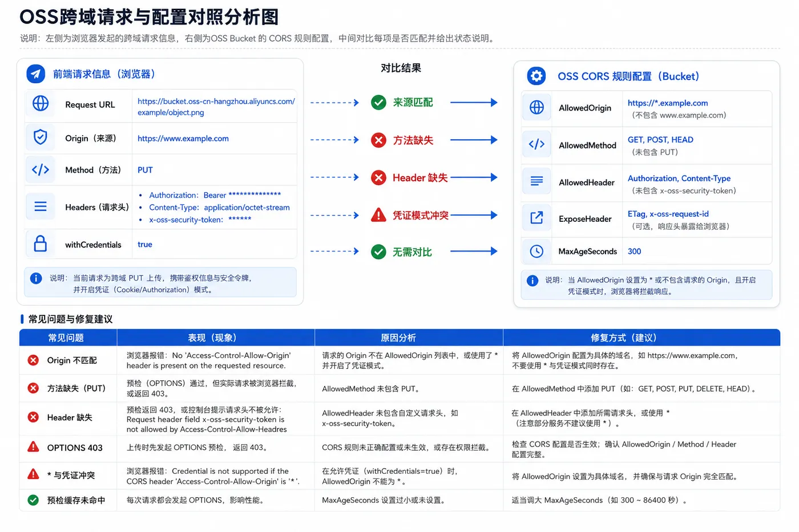The image size is (799, 532).
Task: Click the code icon next to AllowedMethod
Action: tap(536, 144)
